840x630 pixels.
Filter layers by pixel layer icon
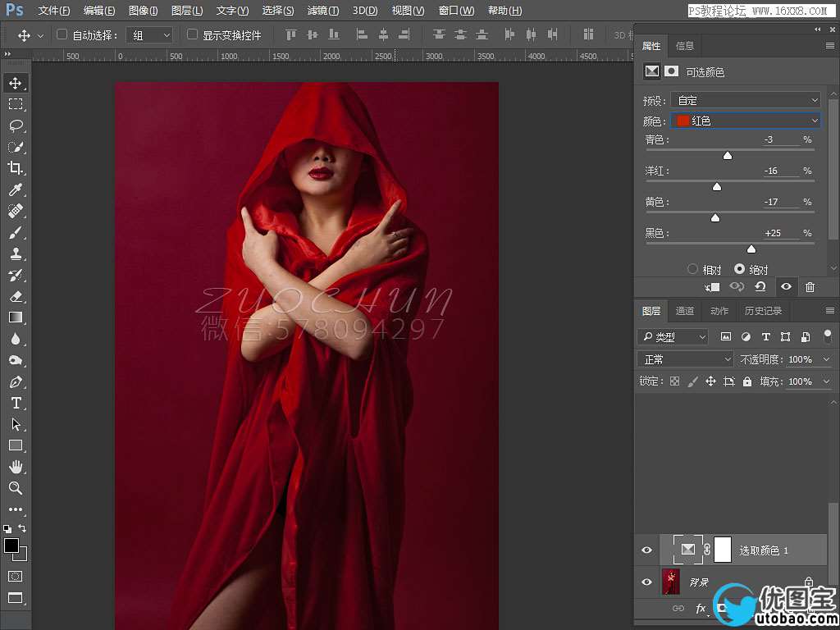pyautogui.click(x=726, y=337)
